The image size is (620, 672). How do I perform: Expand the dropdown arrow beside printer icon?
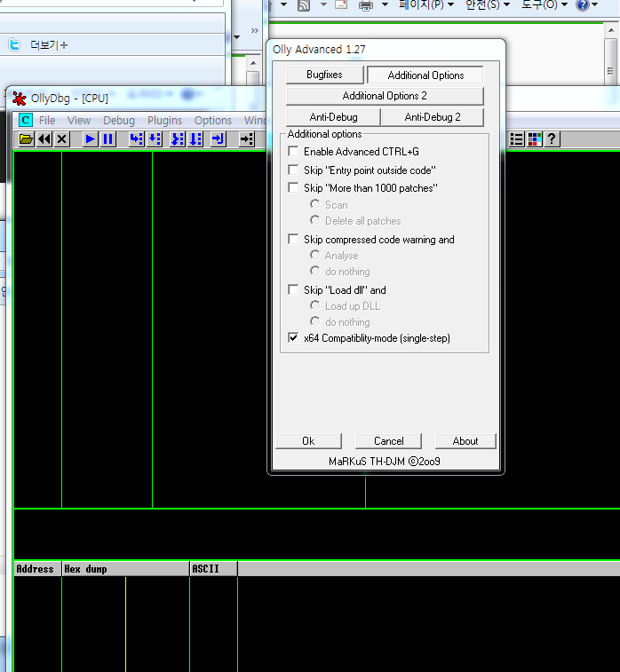tap(385, 4)
